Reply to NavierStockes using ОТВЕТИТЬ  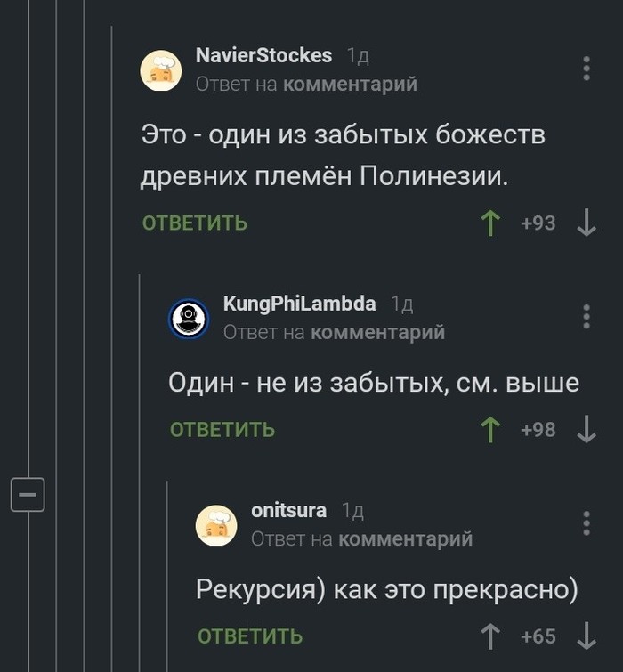click(195, 223)
